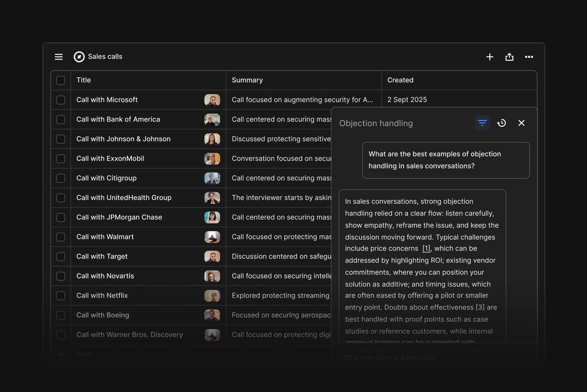Screen dimensions: 587x392
Task: Open chat history clock icon
Action: pyautogui.click(x=502, y=123)
